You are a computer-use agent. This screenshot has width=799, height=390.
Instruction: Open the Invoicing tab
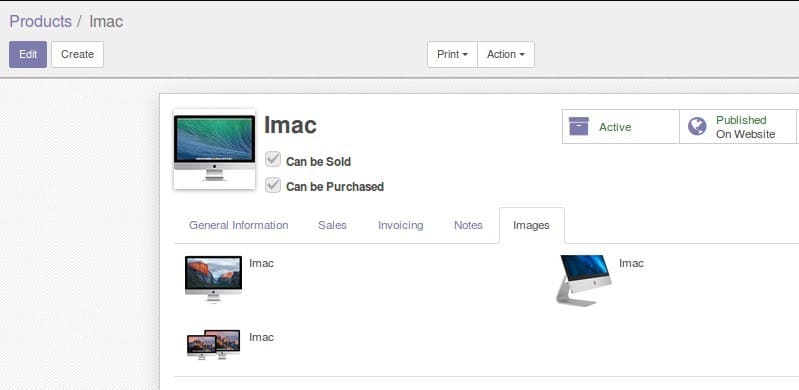coord(401,225)
